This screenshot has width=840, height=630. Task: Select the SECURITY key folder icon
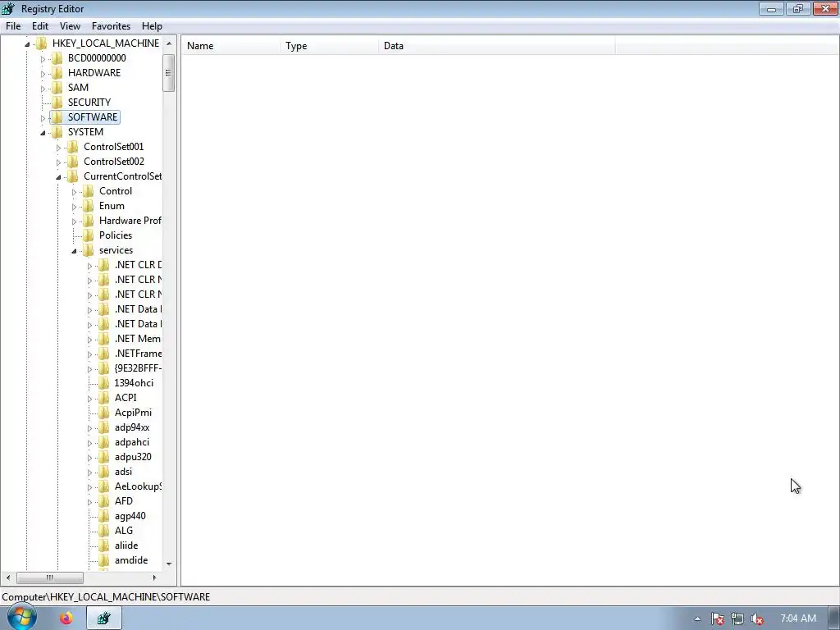[57, 103]
